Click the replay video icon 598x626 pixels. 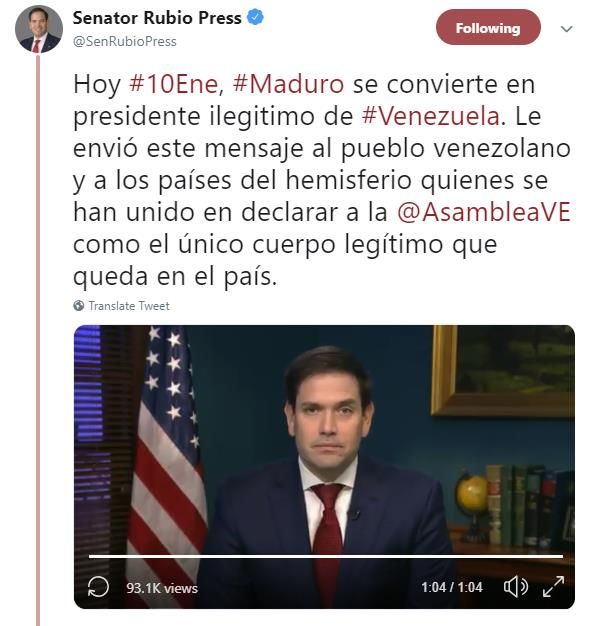coord(98,587)
